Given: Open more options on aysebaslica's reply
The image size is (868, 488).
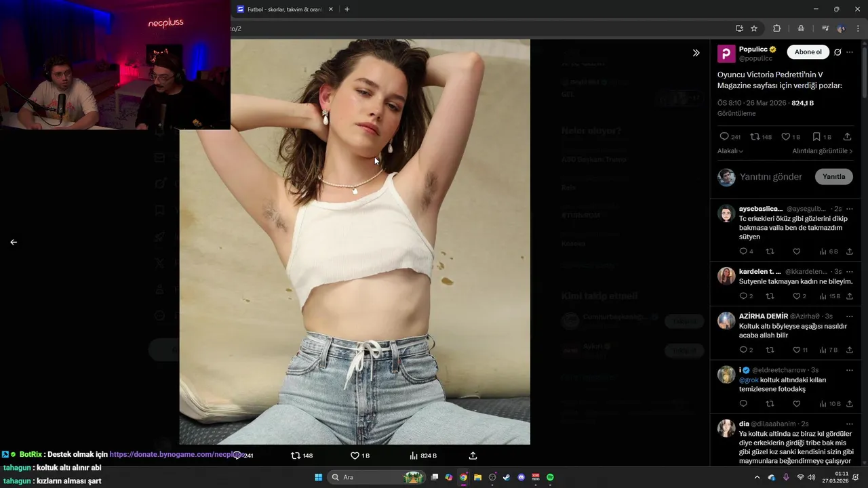Looking at the screenshot, I should pyautogui.click(x=850, y=209).
